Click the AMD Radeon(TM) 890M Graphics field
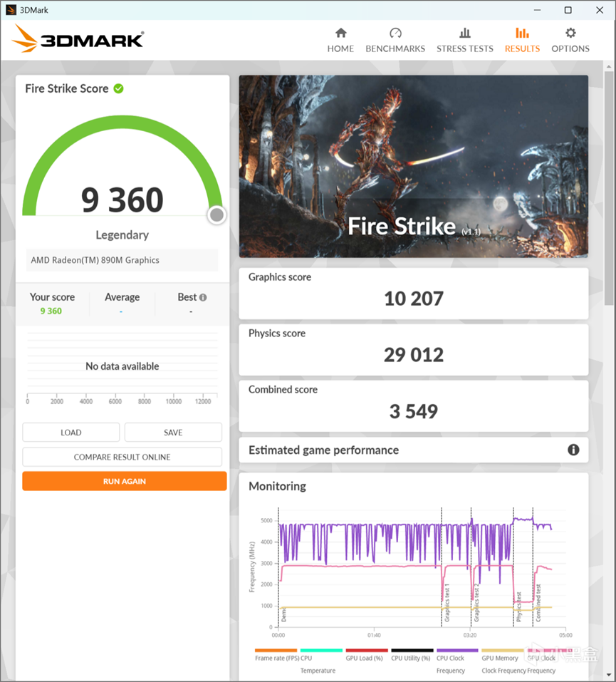 click(x=122, y=260)
